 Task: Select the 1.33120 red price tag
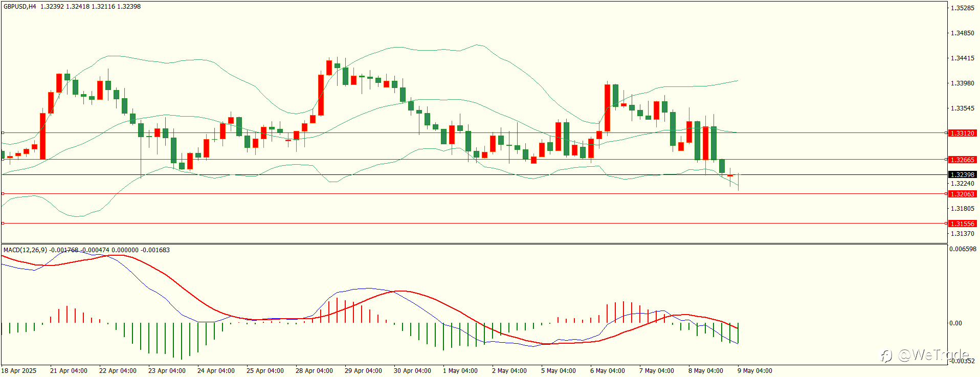coord(962,133)
